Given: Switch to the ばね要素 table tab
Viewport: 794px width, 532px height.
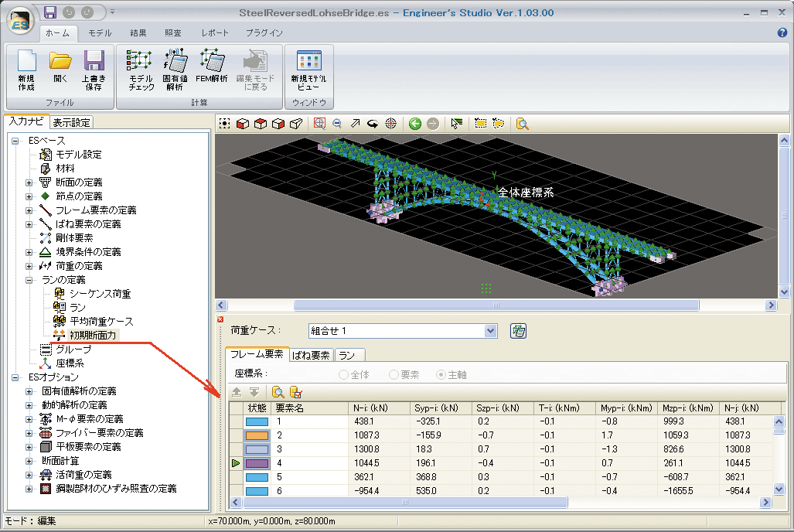Looking at the screenshot, I should (311, 355).
